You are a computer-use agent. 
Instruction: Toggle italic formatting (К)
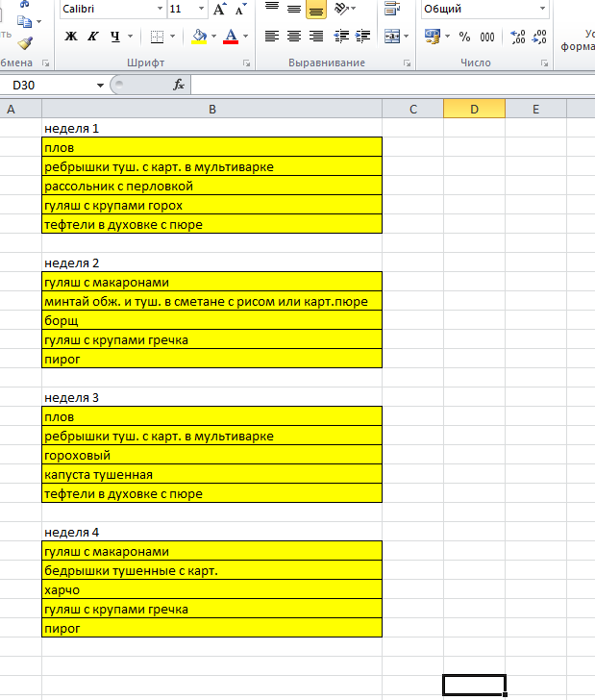[x=93, y=37]
